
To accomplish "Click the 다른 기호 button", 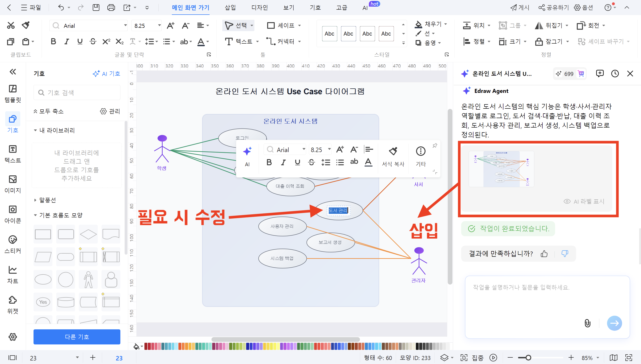I will click(76, 337).
